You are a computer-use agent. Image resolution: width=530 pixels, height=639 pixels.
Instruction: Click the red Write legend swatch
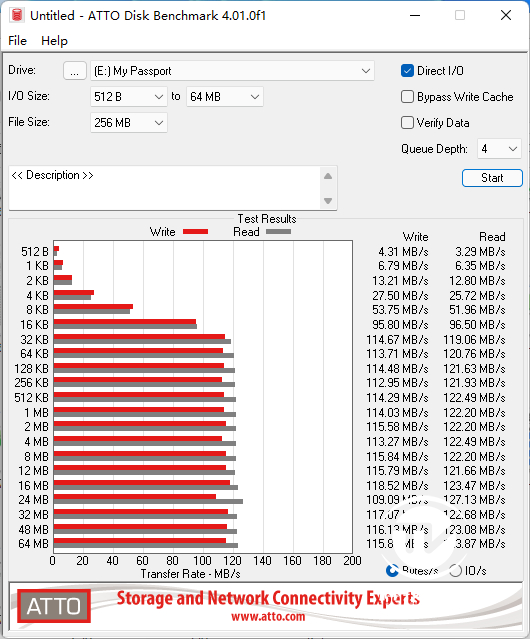[196, 232]
